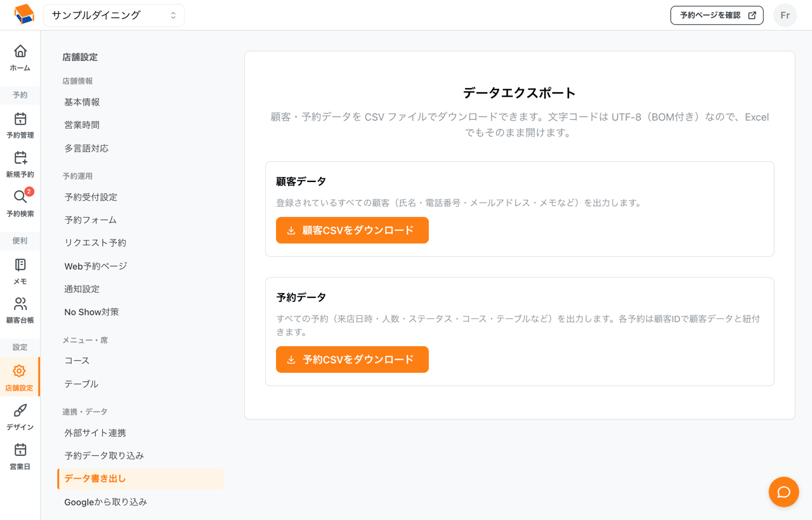Open 予約管理 calendar icon in sidebar
The width and height of the screenshot is (812, 520).
[x=20, y=119]
